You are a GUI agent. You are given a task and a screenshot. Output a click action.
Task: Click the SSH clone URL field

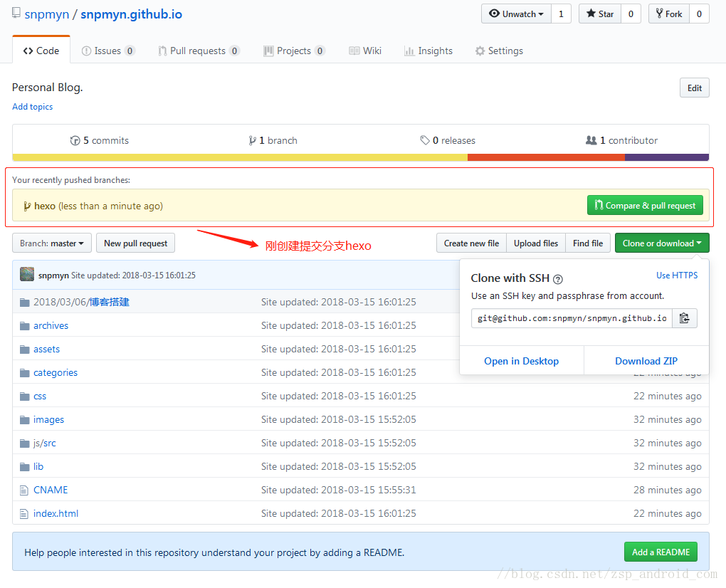pyautogui.click(x=572, y=318)
